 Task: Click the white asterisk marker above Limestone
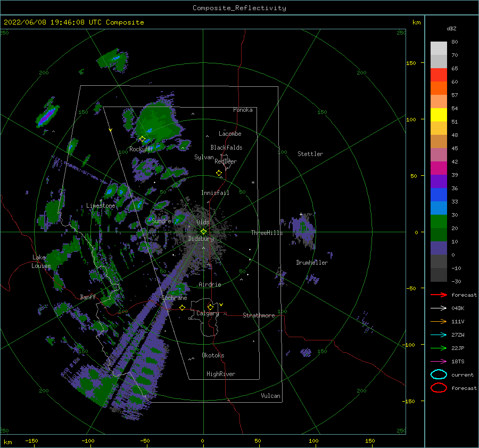[101, 201]
